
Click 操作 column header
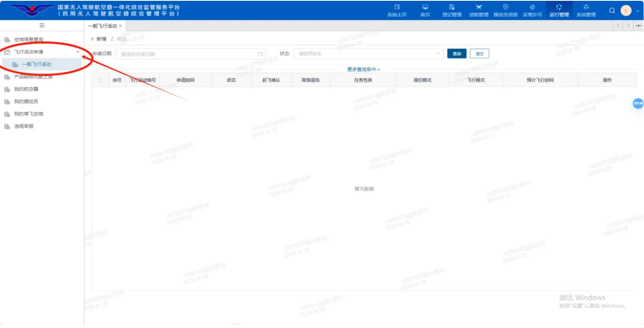point(607,80)
